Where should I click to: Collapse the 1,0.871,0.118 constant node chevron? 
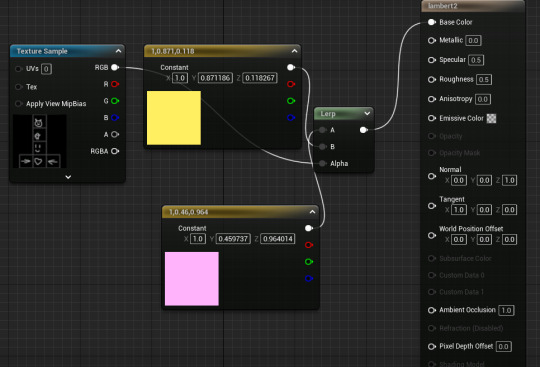pos(294,51)
